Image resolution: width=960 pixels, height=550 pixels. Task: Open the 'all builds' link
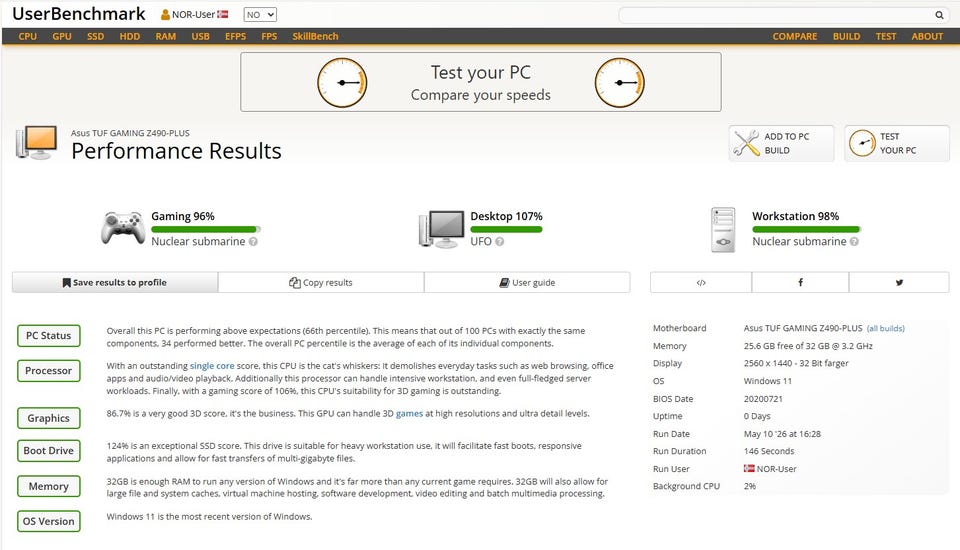coord(885,328)
